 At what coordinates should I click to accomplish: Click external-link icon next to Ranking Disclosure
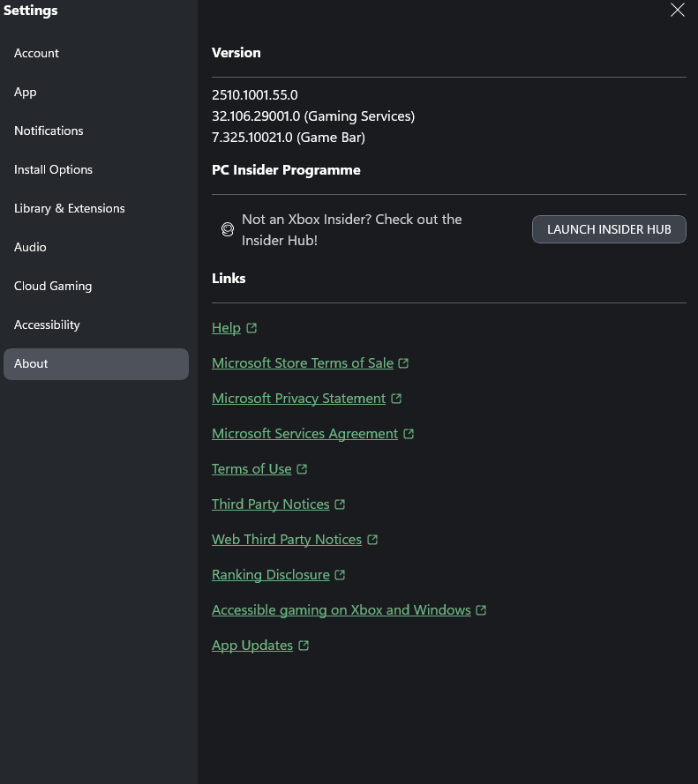pos(340,575)
